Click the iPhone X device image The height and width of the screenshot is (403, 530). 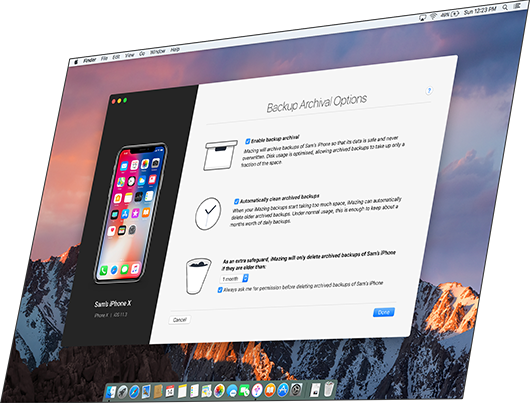131,213
